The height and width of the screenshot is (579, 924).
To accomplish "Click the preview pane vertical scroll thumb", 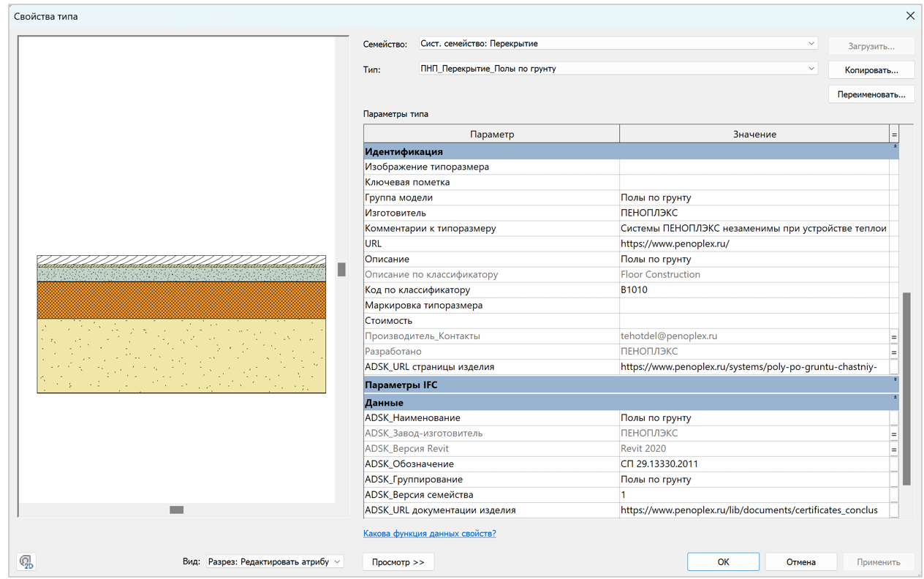I will click(341, 269).
